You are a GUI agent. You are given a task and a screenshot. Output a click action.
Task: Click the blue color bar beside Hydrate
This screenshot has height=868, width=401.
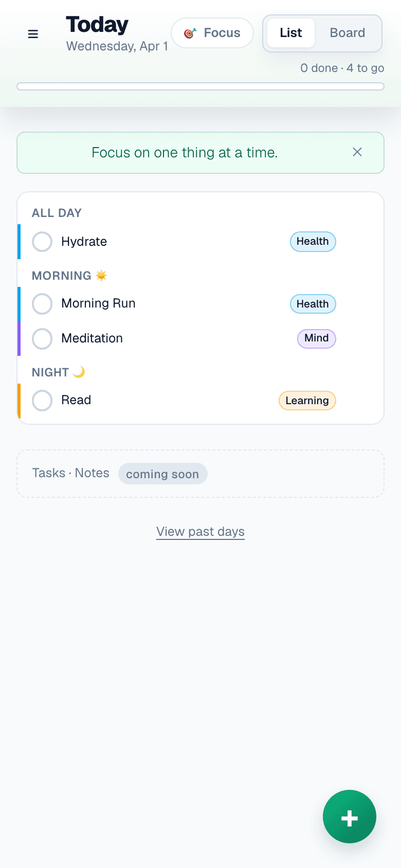[x=20, y=241]
